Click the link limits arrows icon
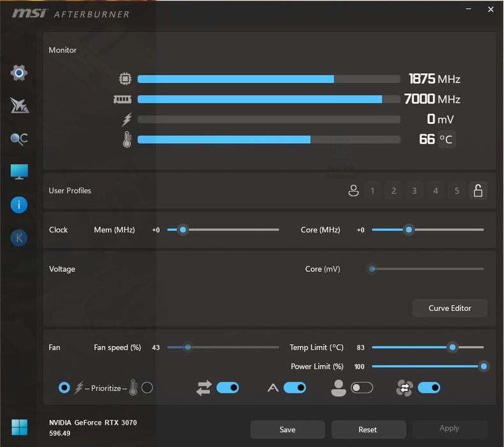The height and width of the screenshot is (447, 504). coord(204,388)
